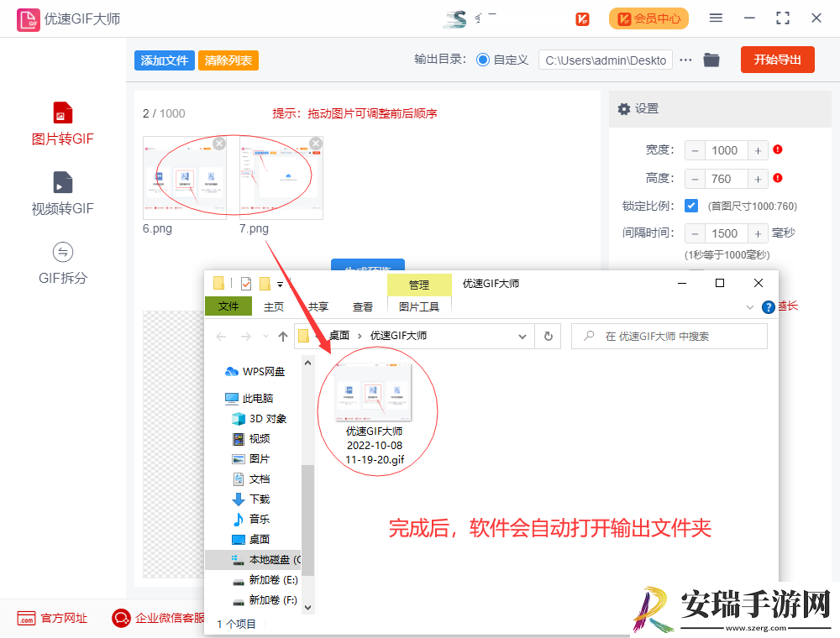Click the 桌面 breadcrumb segment arrow
The width and height of the screenshot is (840, 638).
click(x=360, y=336)
